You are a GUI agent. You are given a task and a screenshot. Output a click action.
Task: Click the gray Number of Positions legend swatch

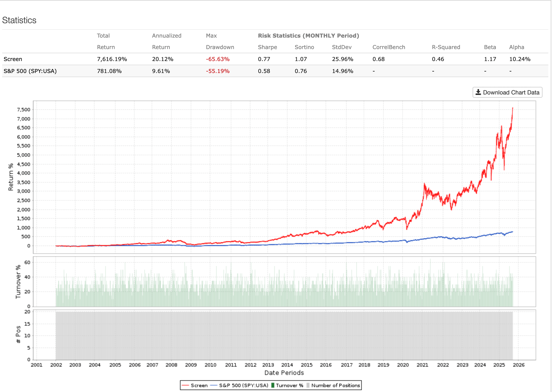click(x=308, y=385)
